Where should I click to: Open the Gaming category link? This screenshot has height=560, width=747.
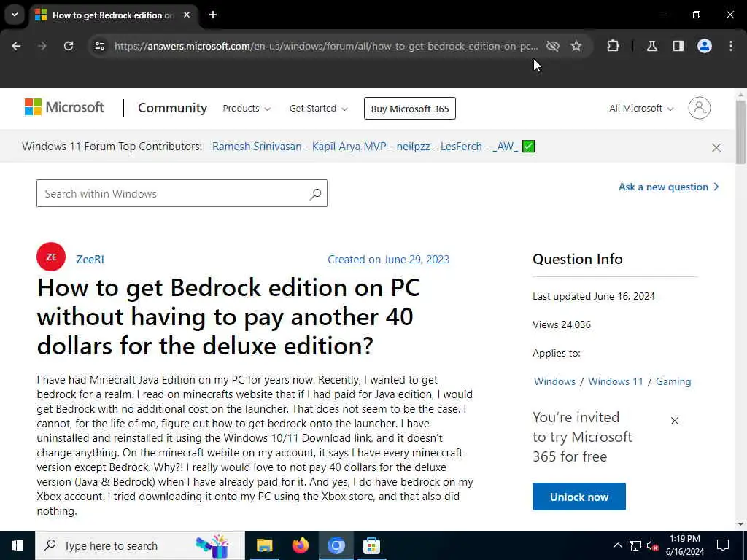[673, 381]
